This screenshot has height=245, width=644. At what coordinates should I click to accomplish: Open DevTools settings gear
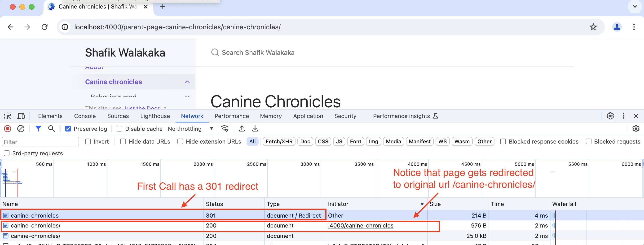tap(610, 116)
